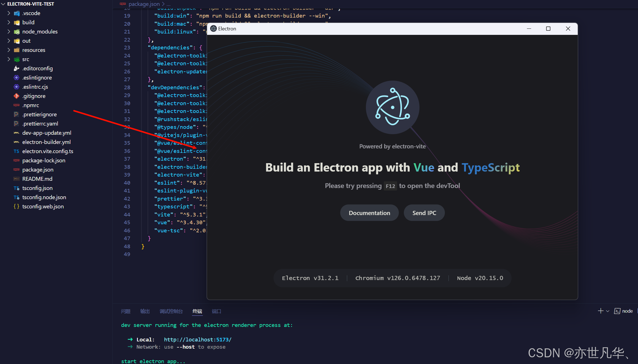Image resolution: width=638 pixels, height=364 pixels.
Task: Click the tsconfig.json file icon
Action: 16,188
